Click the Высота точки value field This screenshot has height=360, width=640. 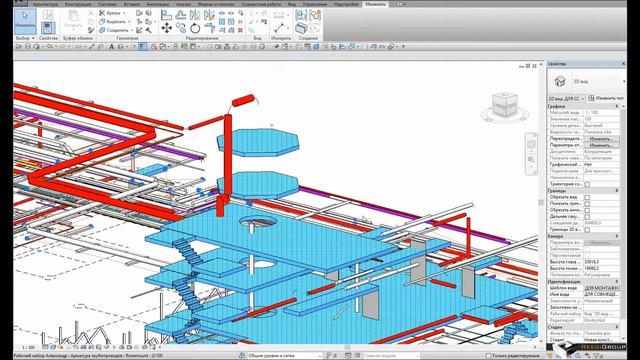click(601, 269)
